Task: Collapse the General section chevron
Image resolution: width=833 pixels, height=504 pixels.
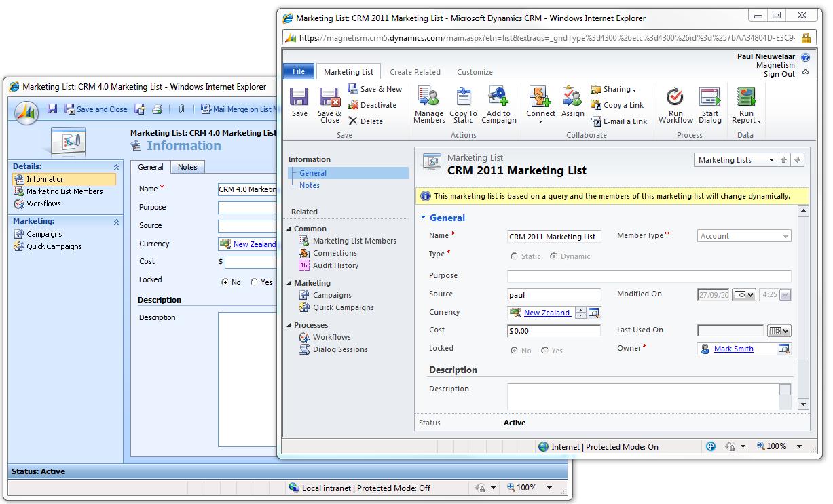Action: (x=424, y=218)
